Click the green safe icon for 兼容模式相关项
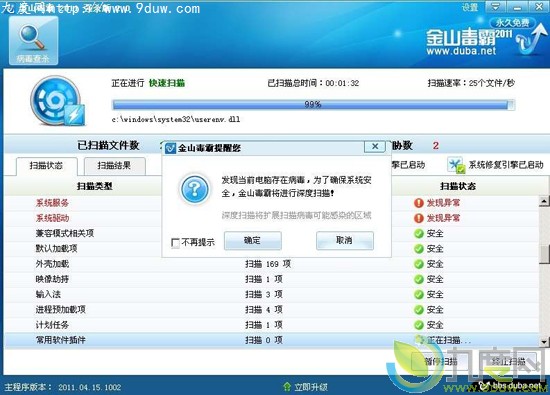The width and height of the screenshot is (550, 395). (x=418, y=234)
